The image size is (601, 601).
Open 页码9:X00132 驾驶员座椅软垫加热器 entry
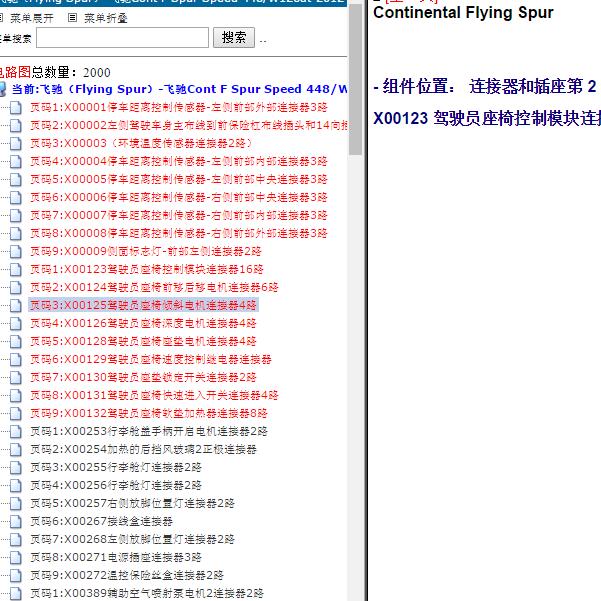(x=149, y=414)
